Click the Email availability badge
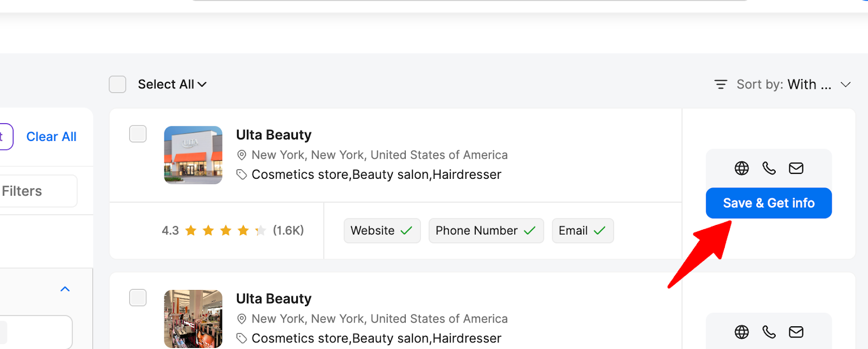The image size is (868, 349). [583, 231]
